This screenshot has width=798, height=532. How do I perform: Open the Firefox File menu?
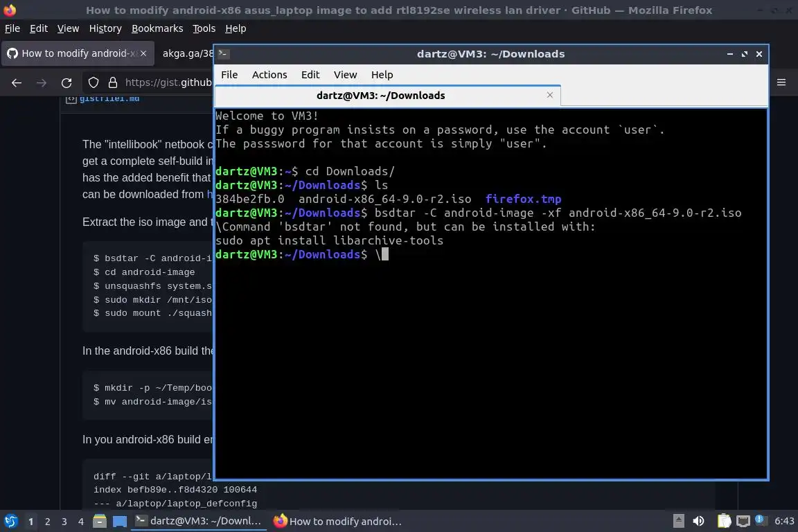coord(12,28)
